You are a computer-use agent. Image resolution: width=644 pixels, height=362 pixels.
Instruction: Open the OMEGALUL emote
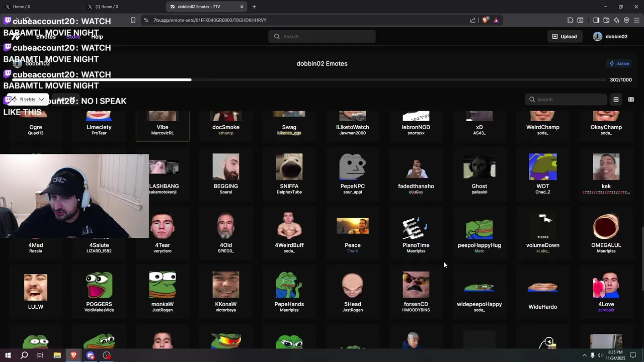(606, 233)
